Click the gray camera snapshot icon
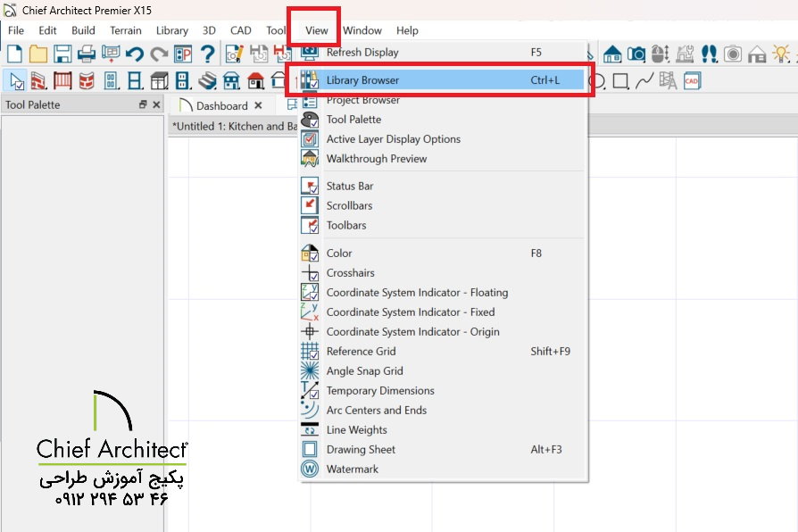Viewport: 798px width, 532px height. (x=733, y=54)
